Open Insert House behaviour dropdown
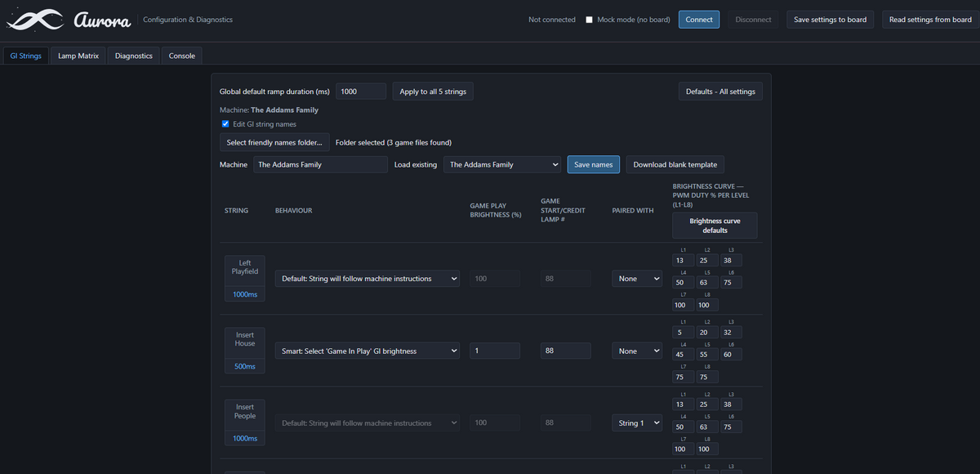Screen dimensions: 980x474 click(x=368, y=351)
